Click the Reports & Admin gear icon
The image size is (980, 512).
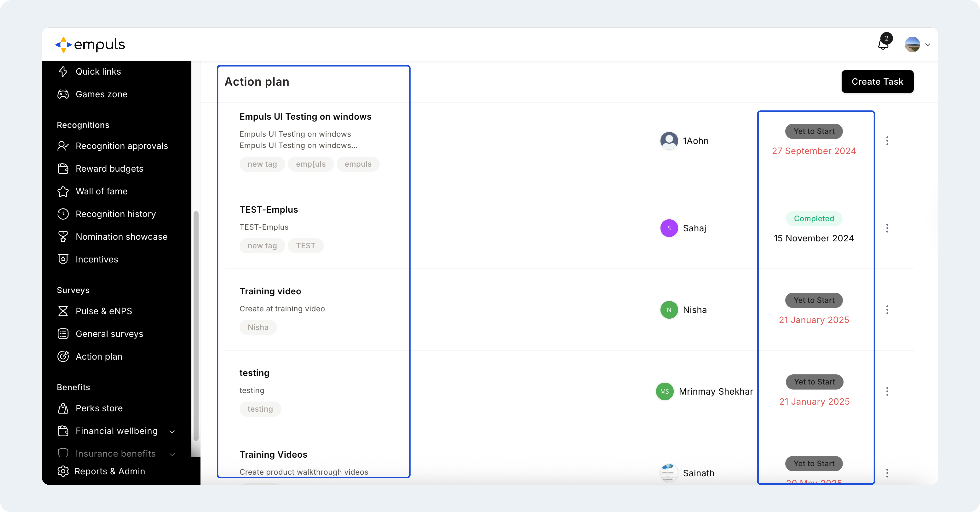(x=63, y=471)
